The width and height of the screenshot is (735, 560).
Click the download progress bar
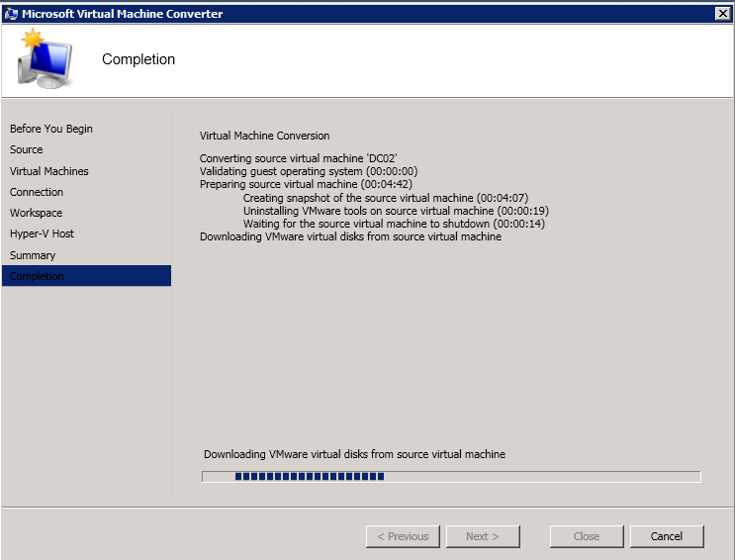click(x=451, y=477)
